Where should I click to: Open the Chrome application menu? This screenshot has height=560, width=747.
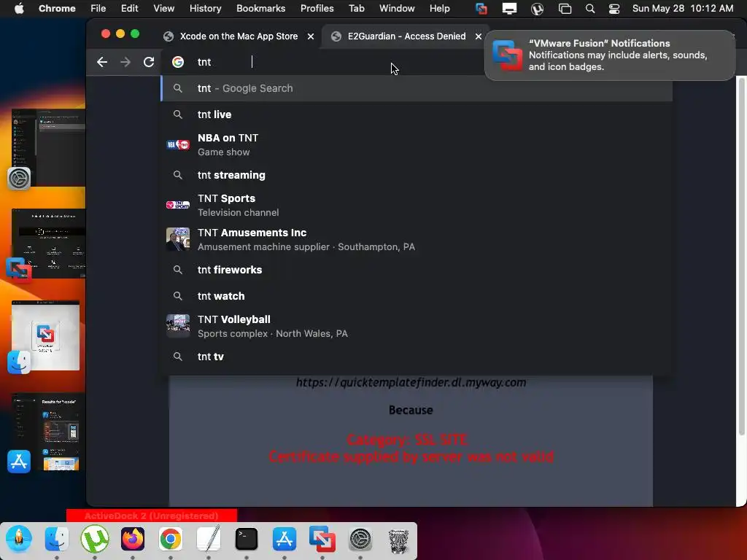point(57,8)
